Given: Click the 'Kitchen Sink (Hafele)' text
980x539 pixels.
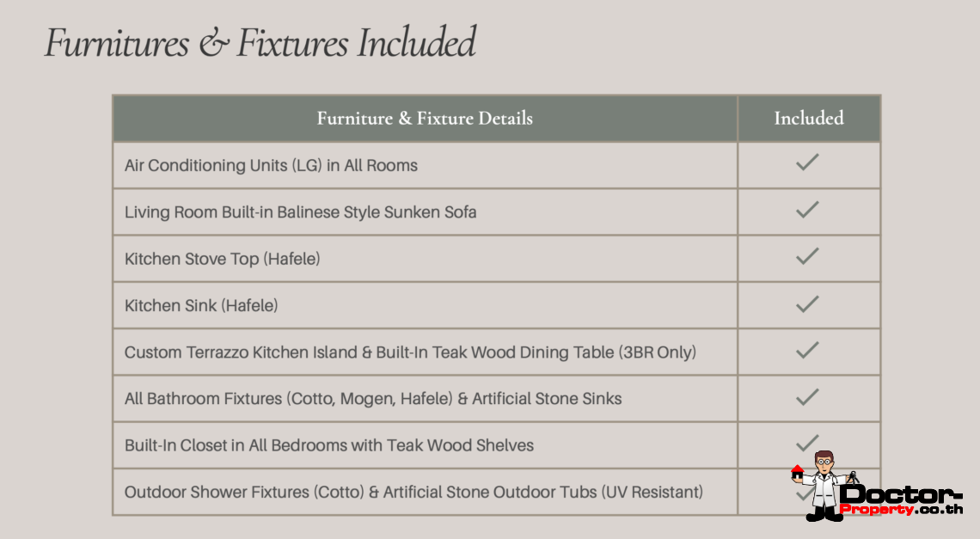Looking at the screenshot, I should pos(201,305).
